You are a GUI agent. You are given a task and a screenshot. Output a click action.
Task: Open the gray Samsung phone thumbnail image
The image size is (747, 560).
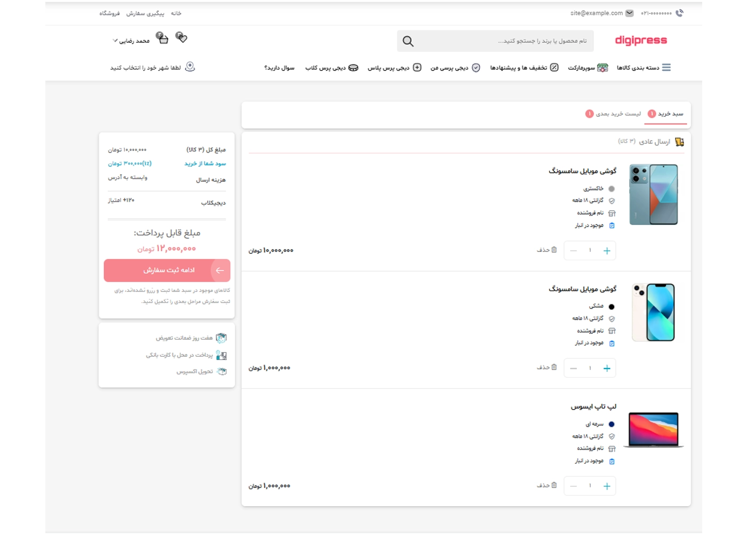point(654,195)
